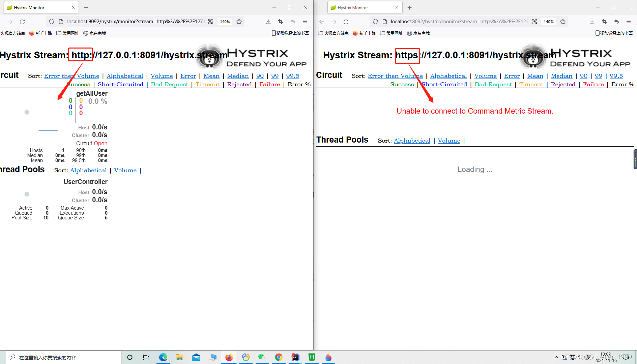This screenshot has height=364, width=637.
Task: Open 新手上路 bookmark in left window
Action: [x=40, y=33]
